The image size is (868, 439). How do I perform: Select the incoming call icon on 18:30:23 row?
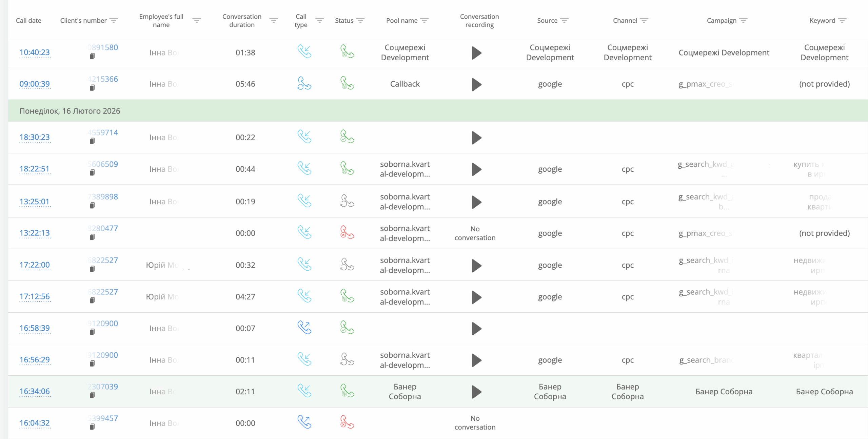(x=304, y=137)
